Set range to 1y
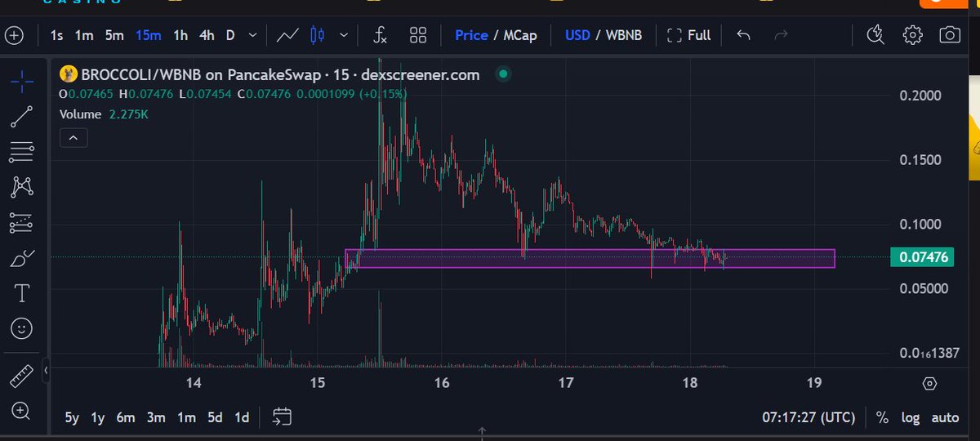The image size is (980, 441). [98, 418]
